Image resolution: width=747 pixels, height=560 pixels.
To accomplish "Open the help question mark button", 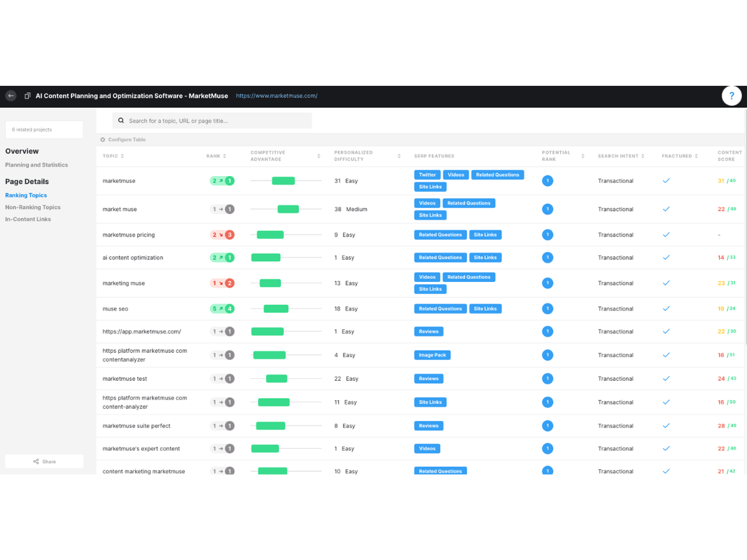I will click(x=732, y=96).
